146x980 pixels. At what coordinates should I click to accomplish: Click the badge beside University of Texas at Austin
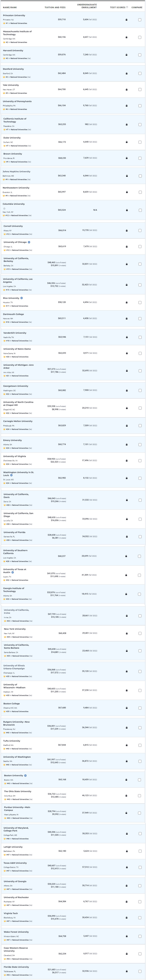point(12,572)
